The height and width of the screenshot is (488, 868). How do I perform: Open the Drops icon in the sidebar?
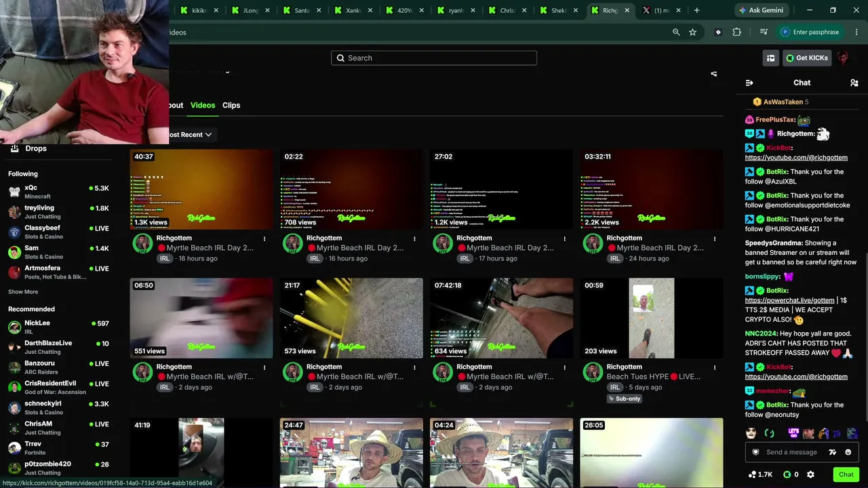[x=14, y=148]
